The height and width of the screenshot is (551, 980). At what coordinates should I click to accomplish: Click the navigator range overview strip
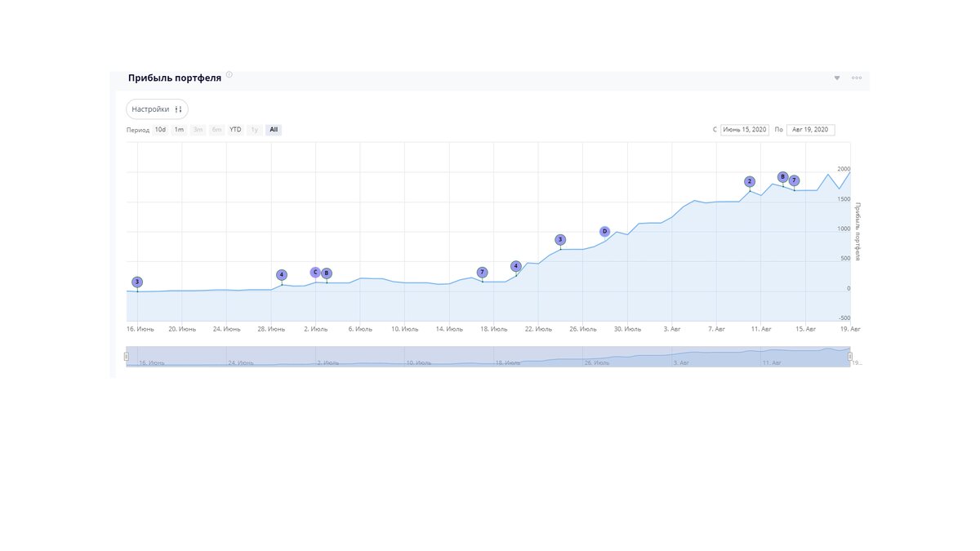point(488,357)
